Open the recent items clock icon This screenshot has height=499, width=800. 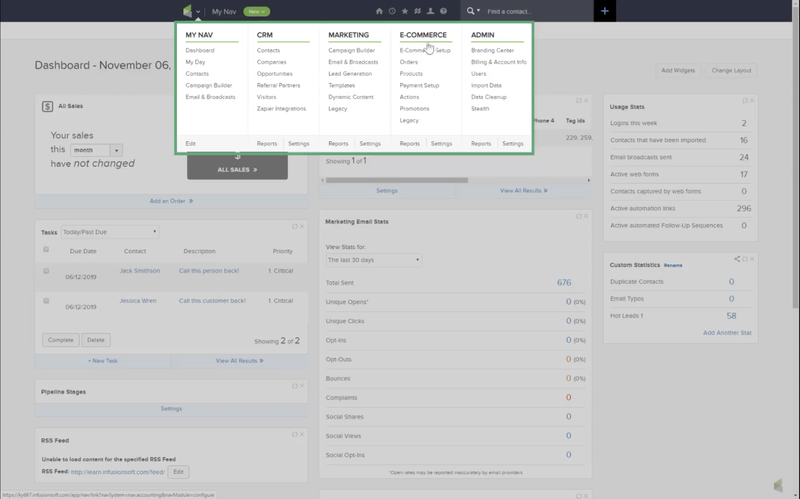click(392, 11)
